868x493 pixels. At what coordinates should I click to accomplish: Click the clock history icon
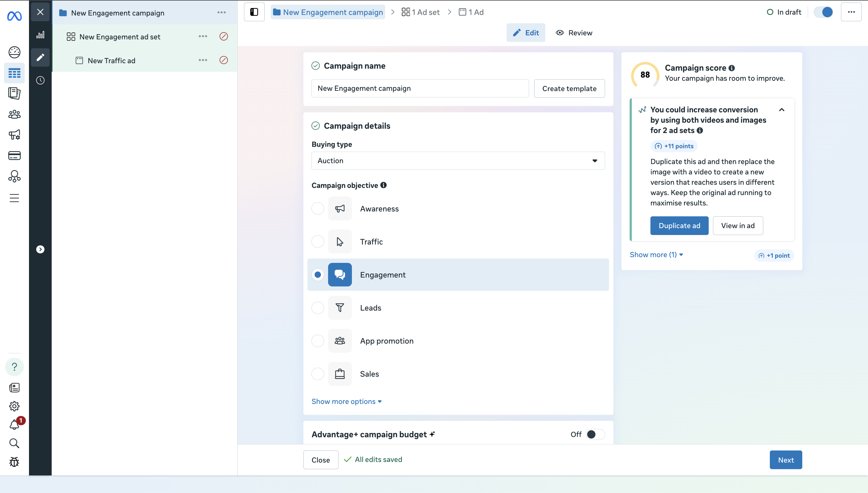[40, 80]
